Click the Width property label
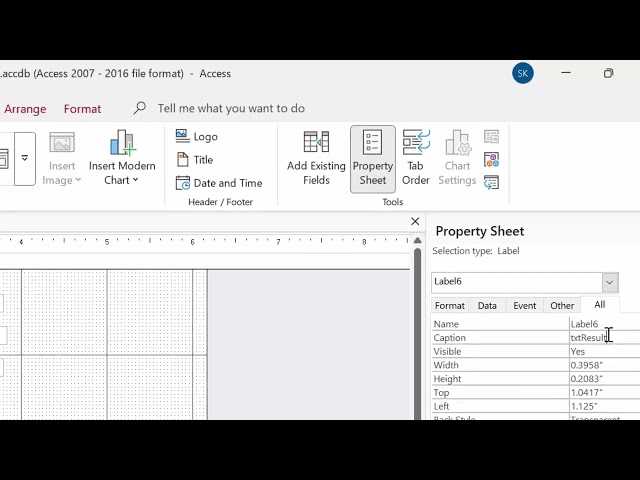Image resolution: width=640 pixels, height=480 pixels. (446, 365)
